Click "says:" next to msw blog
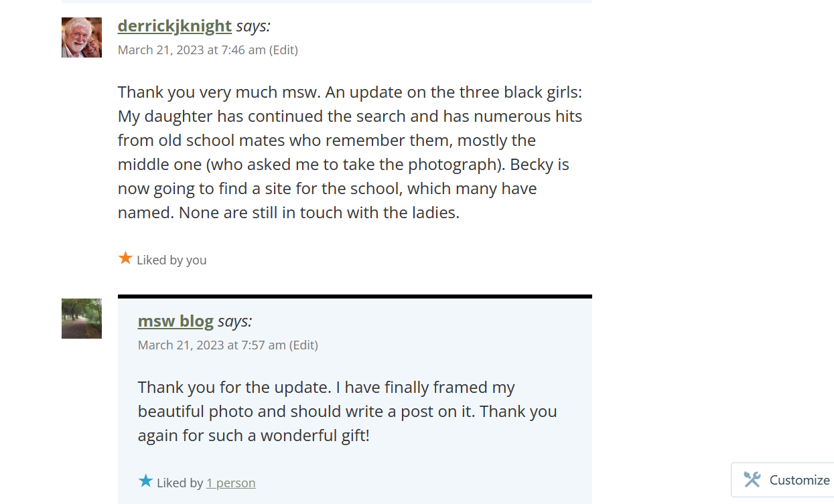This screenshot has width=834, height=504. click(x=234, y=321)
